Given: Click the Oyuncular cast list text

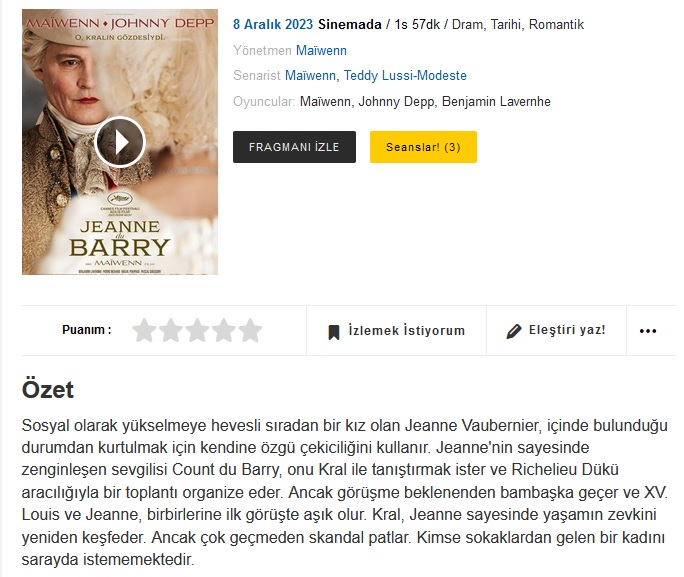Looking at the screenshot, I should (x=425, y=102).
